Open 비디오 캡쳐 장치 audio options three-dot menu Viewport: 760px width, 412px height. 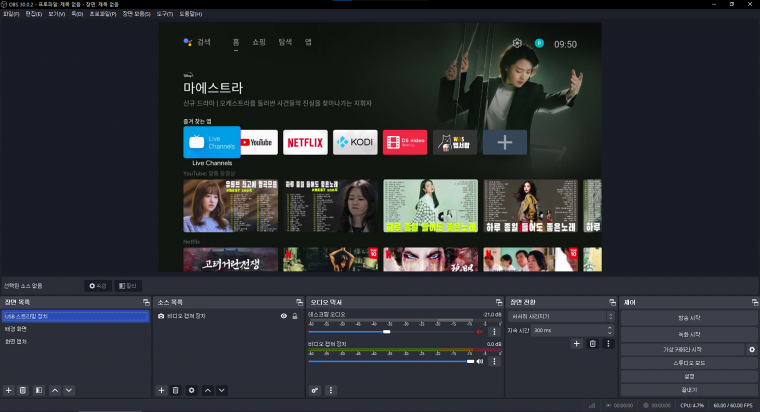pyautogui.click(x=494, y=362)
